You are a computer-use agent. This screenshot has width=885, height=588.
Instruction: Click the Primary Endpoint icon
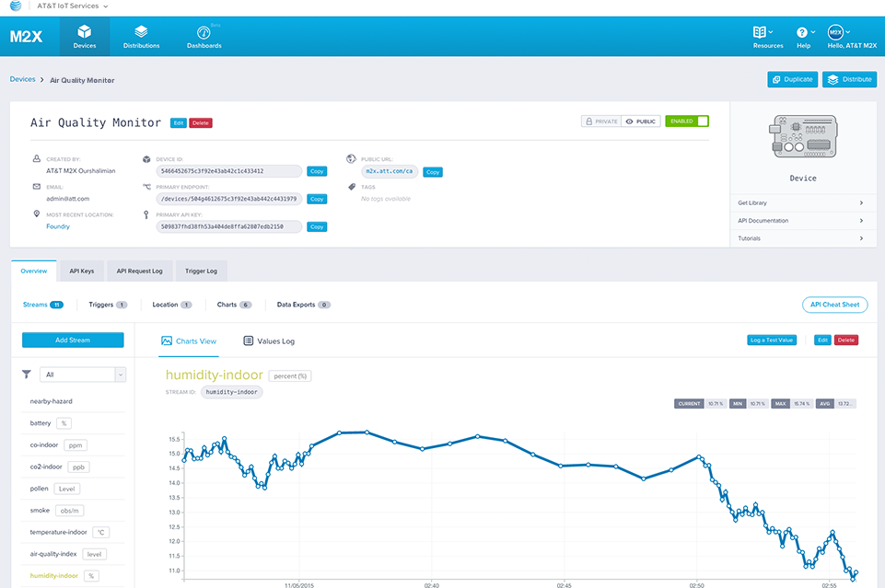coord(146,187)
